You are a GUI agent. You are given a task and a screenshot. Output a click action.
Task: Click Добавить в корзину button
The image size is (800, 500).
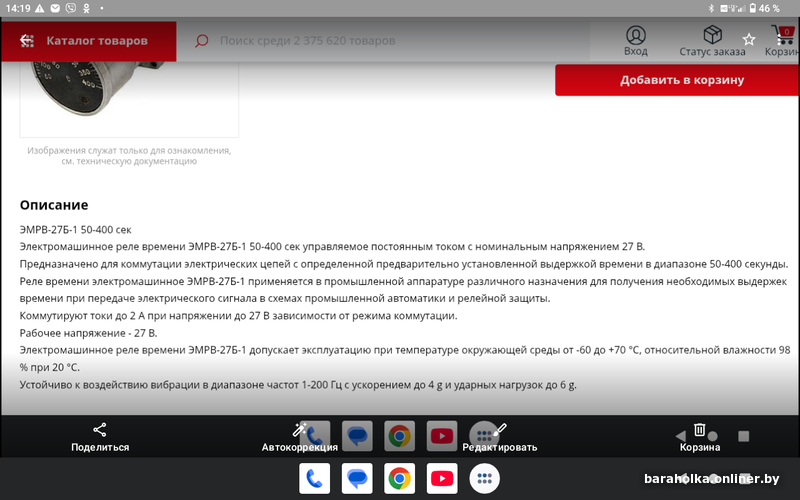(677, 80)
